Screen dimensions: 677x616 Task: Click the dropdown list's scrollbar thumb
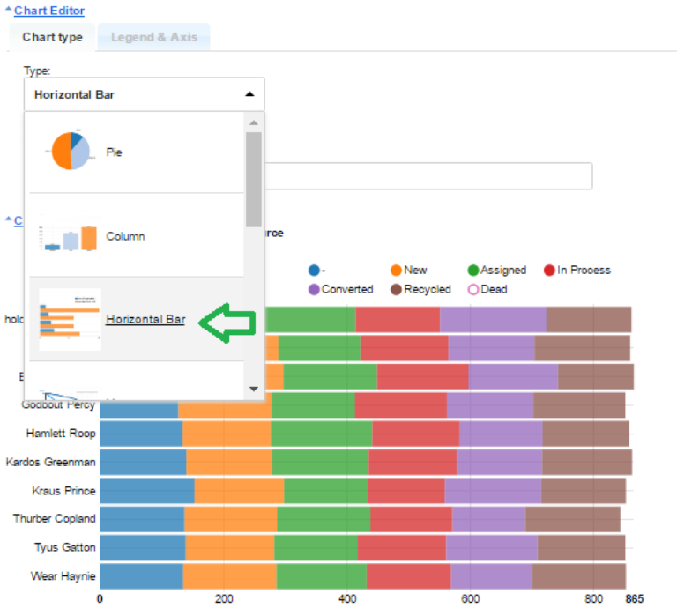(x=254, y=180)
